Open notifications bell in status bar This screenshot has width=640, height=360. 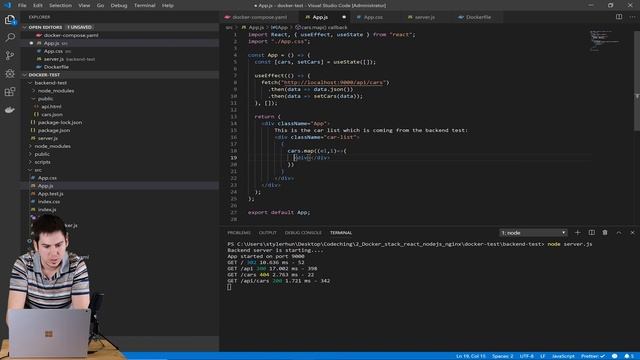(629, 356)
